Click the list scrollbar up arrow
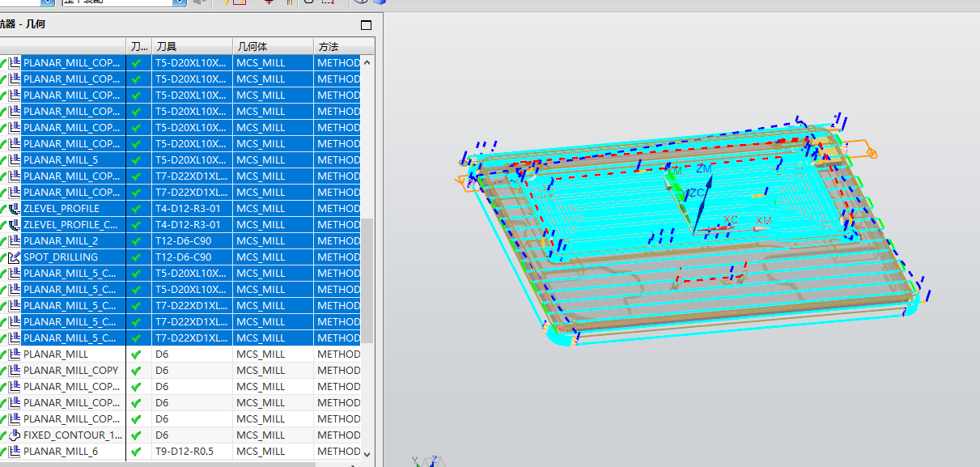980x467 pixels. 367,62
